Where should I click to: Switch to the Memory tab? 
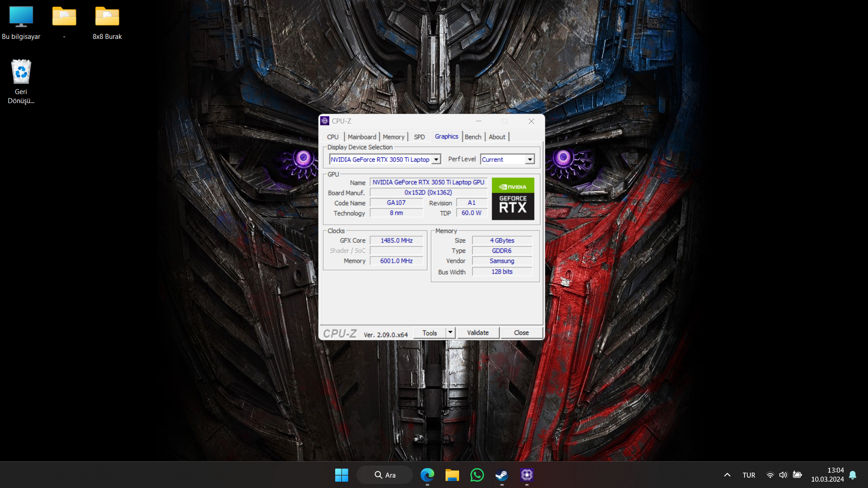coord(394,137)
